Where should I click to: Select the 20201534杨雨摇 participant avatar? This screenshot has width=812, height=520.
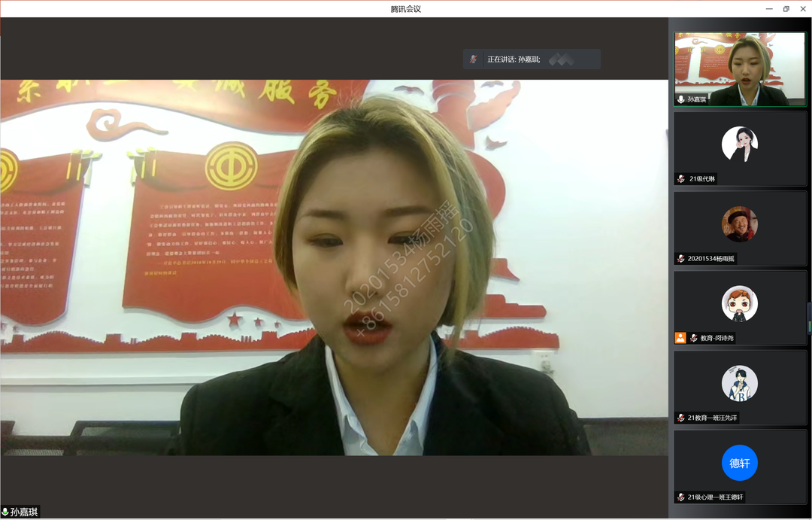point(740,224)
